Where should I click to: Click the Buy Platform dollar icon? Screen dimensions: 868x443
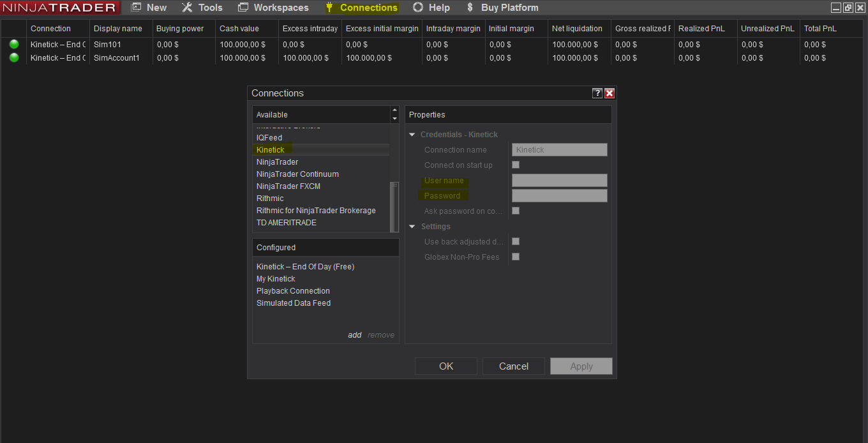click(470, 8)
